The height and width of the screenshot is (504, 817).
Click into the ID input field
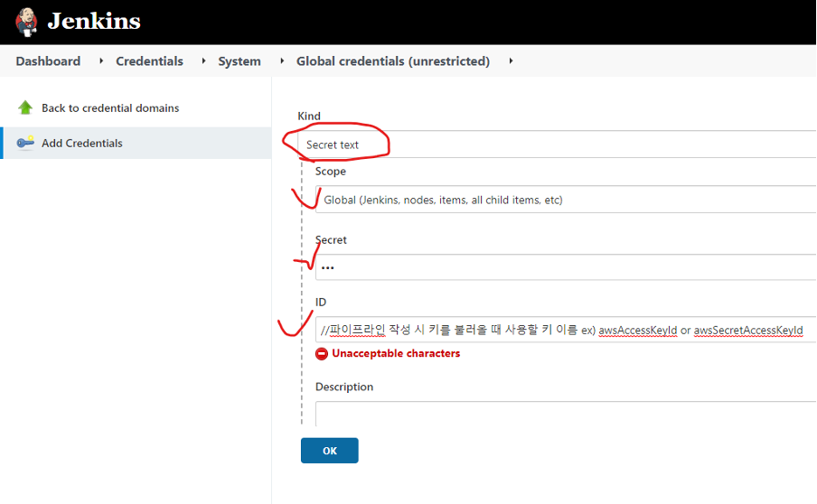coord(566,330)
